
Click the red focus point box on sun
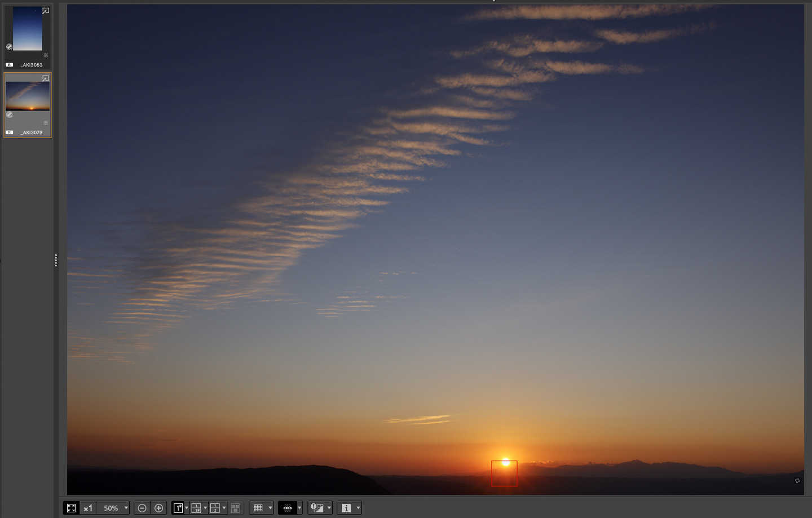[504, 473]
